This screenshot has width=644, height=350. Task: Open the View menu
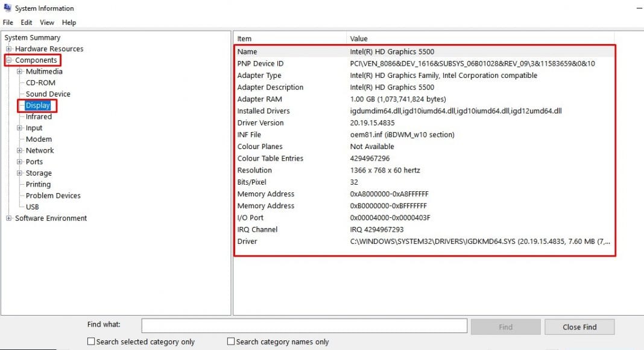(46, 22)
